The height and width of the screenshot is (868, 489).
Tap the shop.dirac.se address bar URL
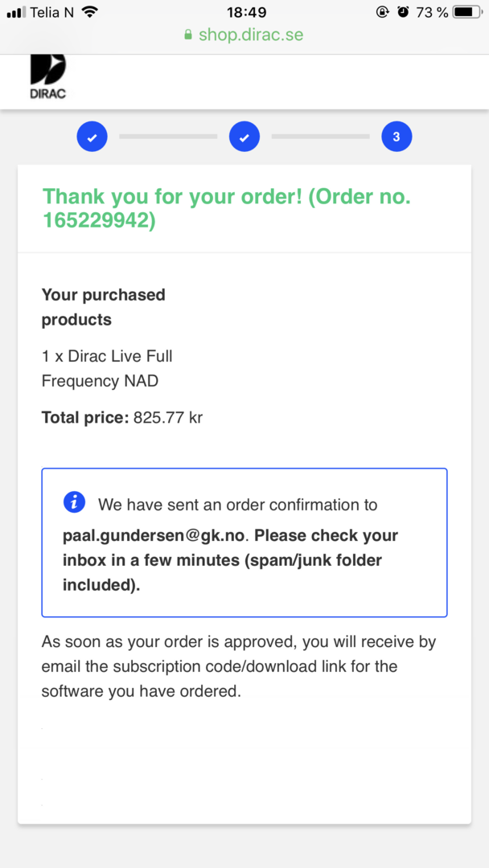click(250, 35)
